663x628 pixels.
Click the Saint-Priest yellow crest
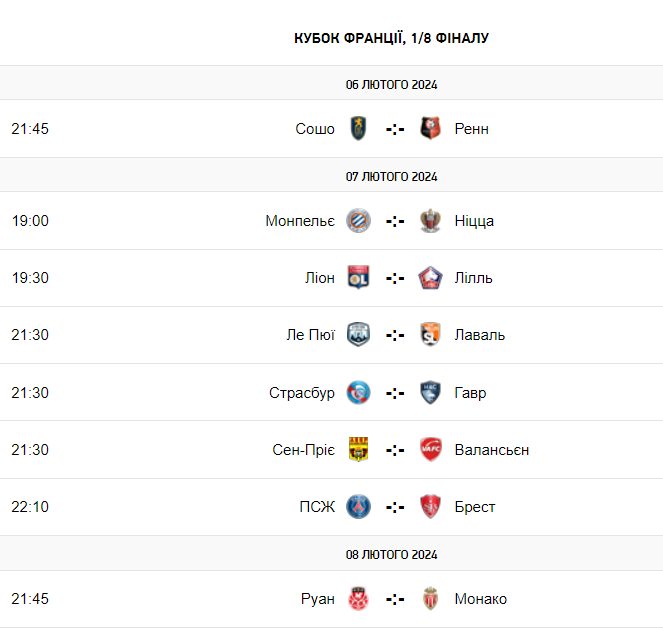click(358, 449)
